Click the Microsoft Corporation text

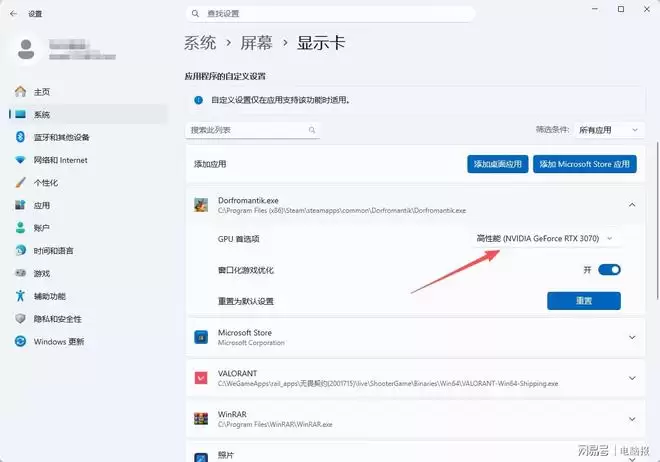click(x=251, y=343)
